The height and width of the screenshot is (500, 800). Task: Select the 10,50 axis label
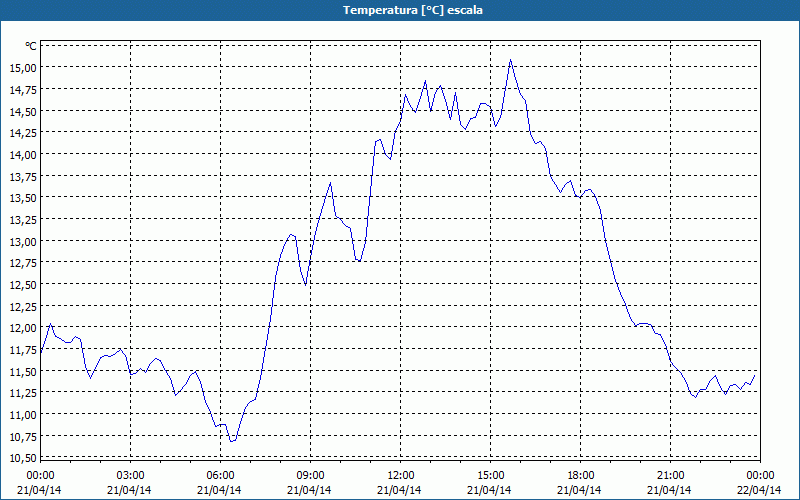pos(22,458)
